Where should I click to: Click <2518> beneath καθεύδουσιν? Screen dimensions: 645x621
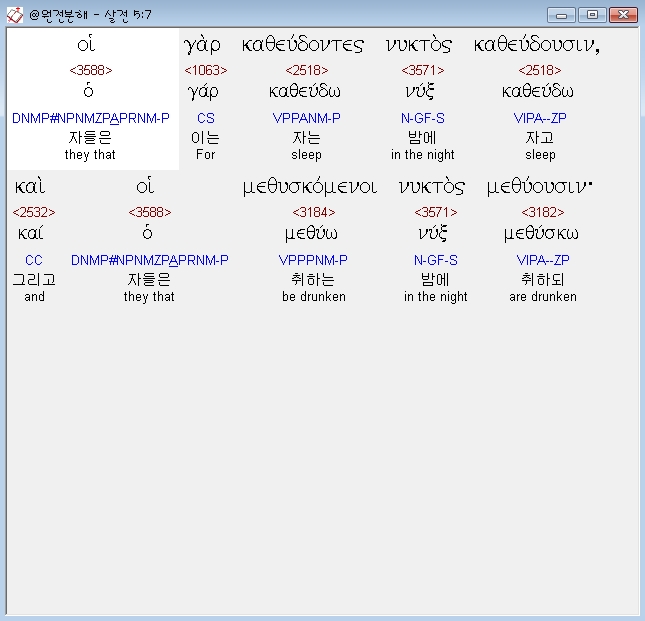pyautogui.click(x=540, y=70)
